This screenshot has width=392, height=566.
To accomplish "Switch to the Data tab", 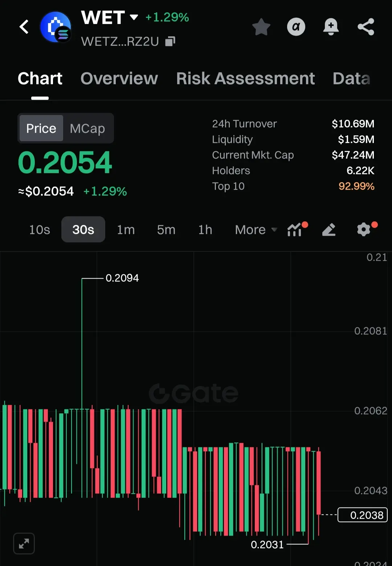I will point(351,78).
